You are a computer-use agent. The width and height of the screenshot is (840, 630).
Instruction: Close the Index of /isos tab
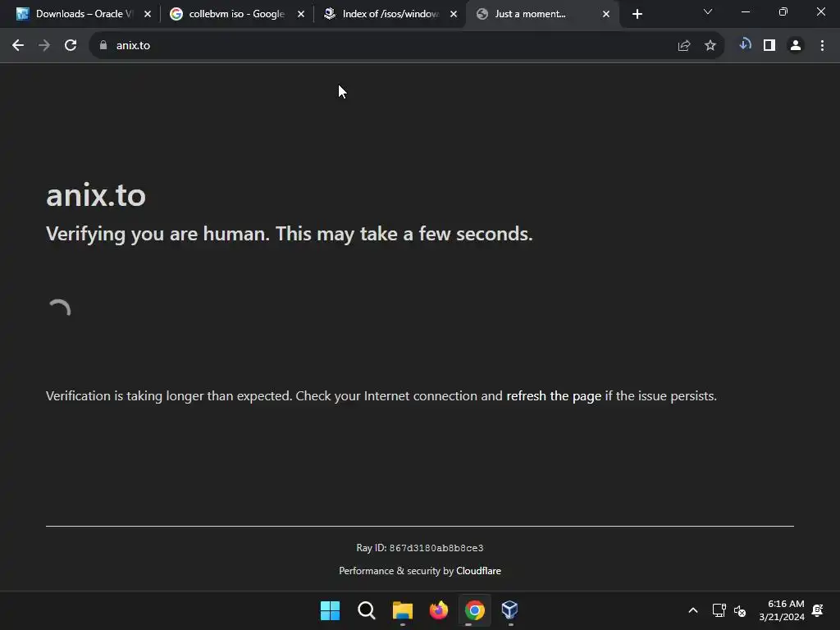pos(454,14)
